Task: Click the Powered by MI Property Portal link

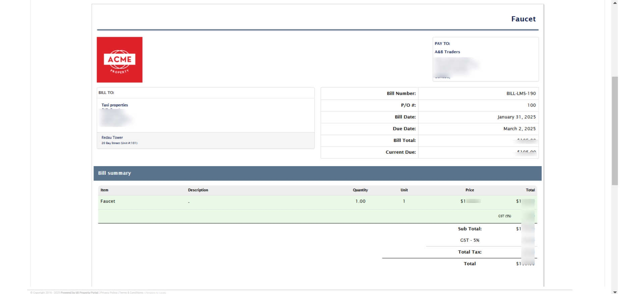Action: 79,293
